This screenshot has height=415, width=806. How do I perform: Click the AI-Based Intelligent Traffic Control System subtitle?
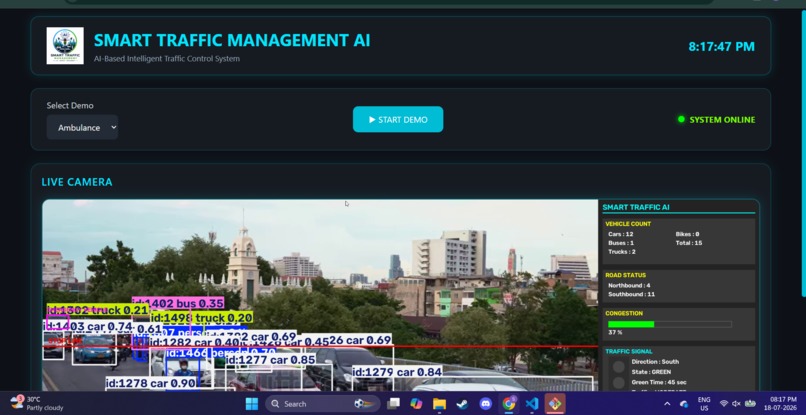167,59
